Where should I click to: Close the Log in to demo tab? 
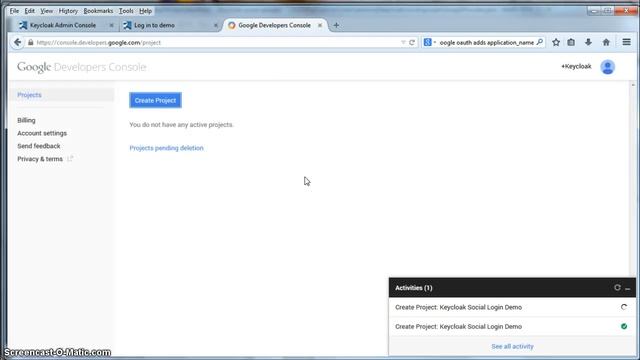(x=216, y=25)
